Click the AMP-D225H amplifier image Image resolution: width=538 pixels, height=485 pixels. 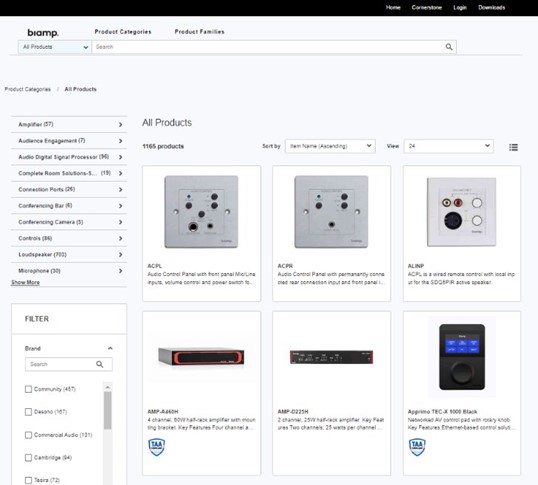(x=331, y=357)
